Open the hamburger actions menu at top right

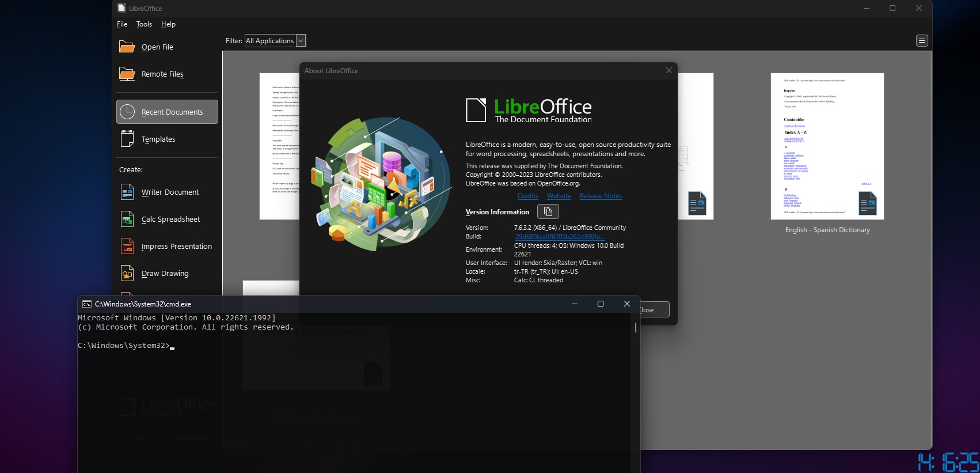922,41
